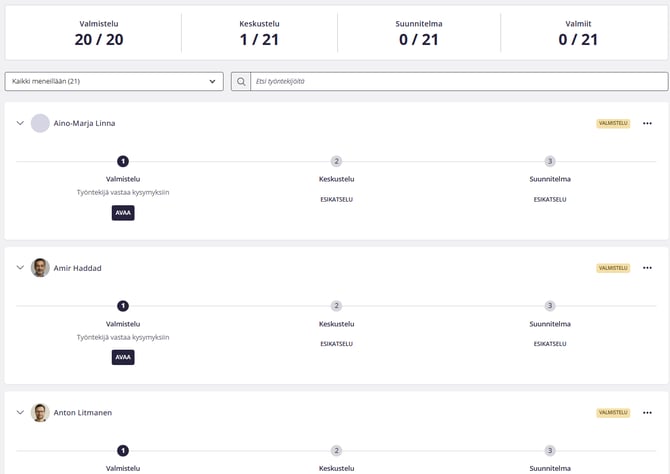This screenshot has height=474, width=670.
Task: Open the 'Kaikki meneillään (21)' dropdown
Action: click(x=114, y=81)
